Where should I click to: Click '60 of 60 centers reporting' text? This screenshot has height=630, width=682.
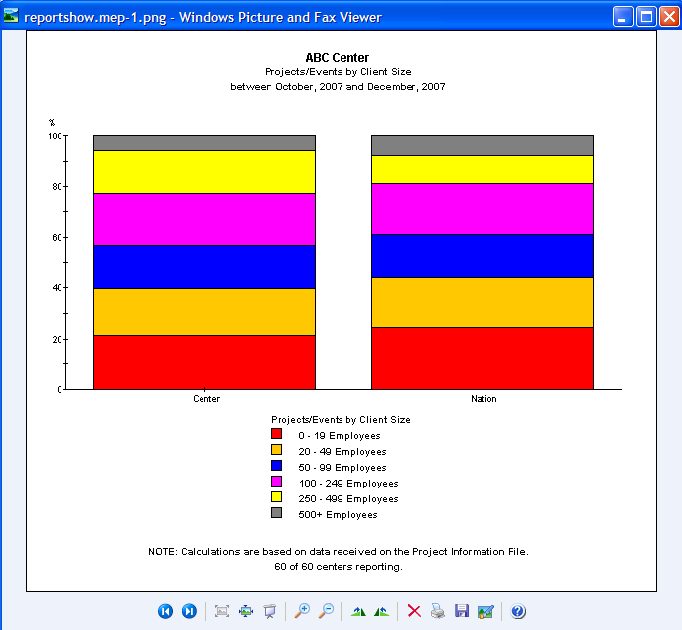point(338,566)
